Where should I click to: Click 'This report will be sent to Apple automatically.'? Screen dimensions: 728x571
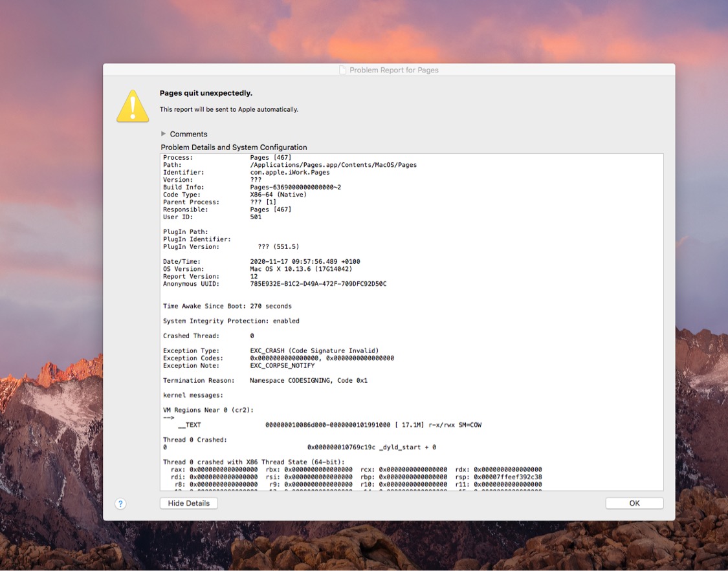click(x=229, y=109)
